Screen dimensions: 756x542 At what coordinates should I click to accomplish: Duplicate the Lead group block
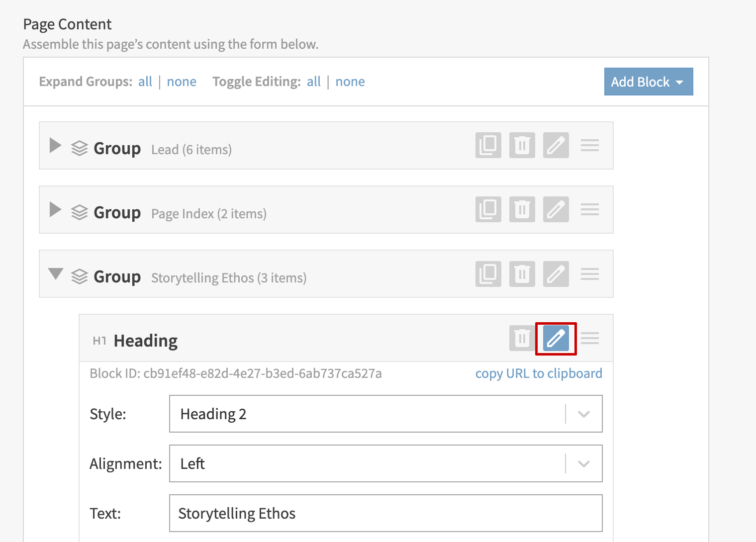[488, 145]
